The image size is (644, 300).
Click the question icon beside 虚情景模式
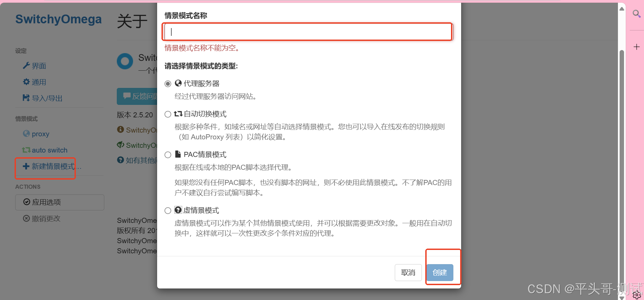178,210
